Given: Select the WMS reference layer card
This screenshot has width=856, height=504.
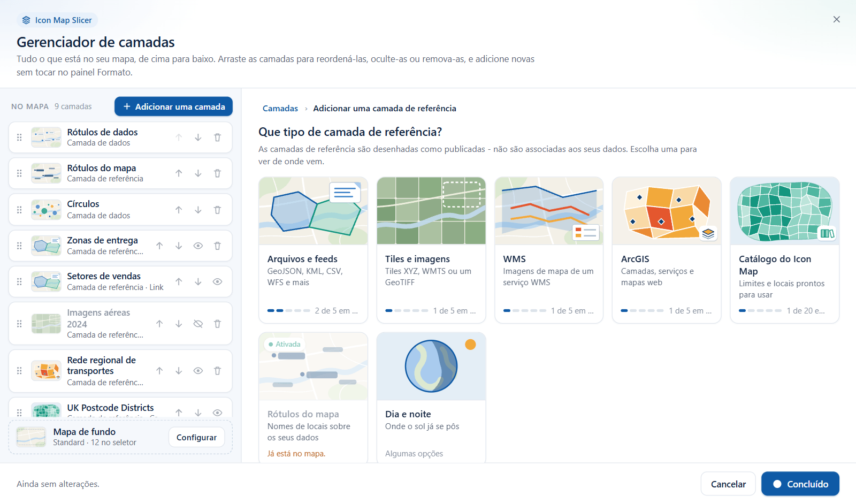Looking at the screenshot, I should (x=549, y=250).
